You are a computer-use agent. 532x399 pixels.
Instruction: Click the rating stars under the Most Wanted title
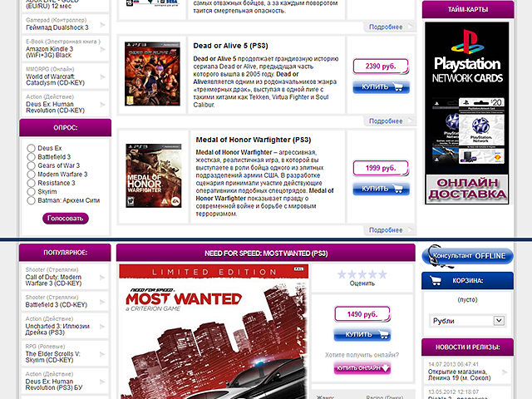362,273
